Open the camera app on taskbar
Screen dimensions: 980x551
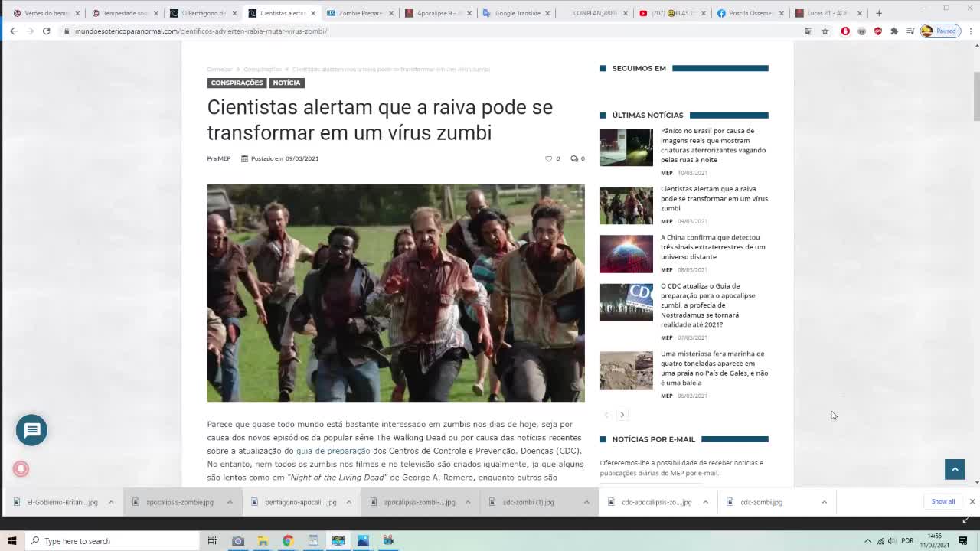237,541
